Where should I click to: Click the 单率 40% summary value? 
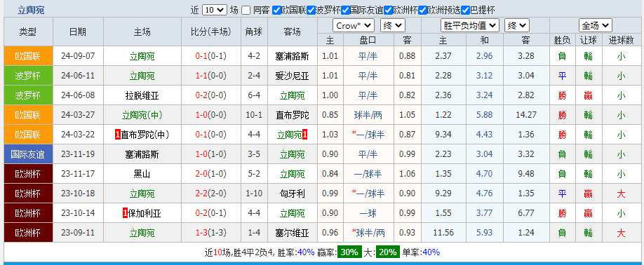431,252
